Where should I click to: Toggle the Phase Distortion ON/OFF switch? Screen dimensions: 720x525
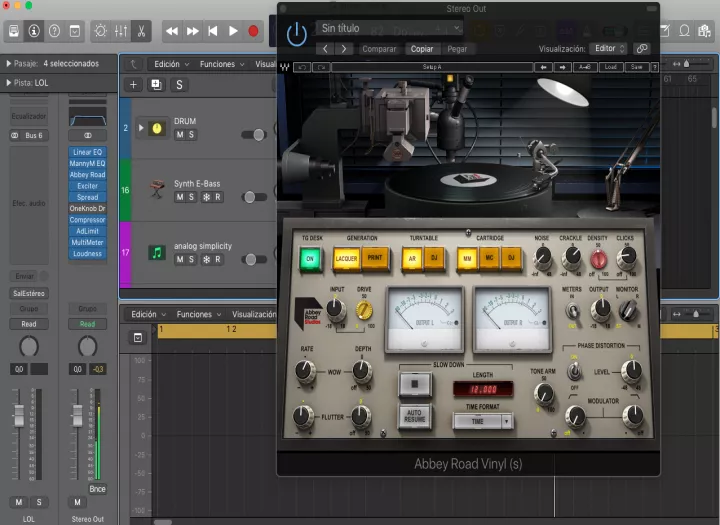point(574,371)
